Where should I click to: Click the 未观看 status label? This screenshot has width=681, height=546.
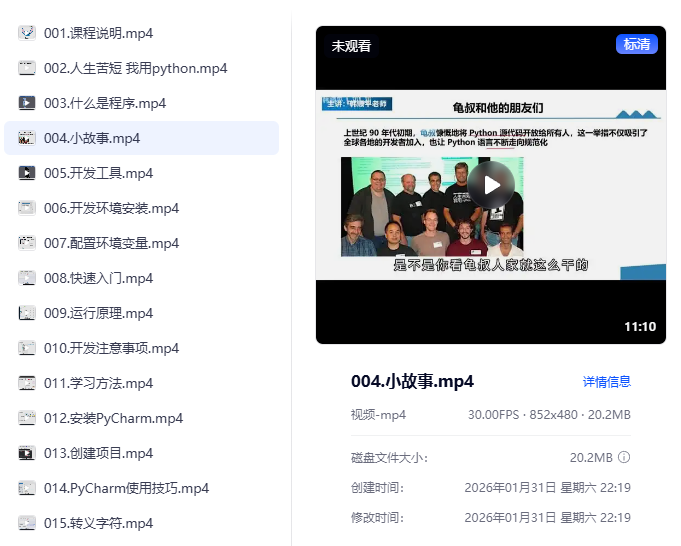(351, 46)
